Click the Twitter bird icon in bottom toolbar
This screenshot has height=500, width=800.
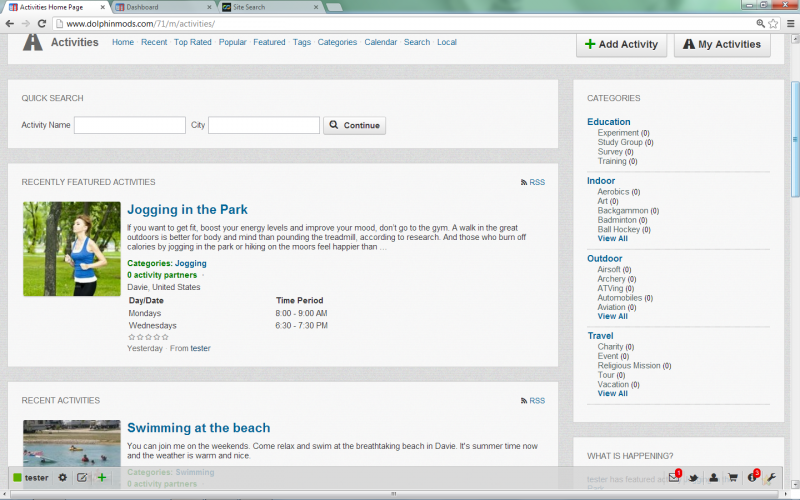click(x=693, y=478)
